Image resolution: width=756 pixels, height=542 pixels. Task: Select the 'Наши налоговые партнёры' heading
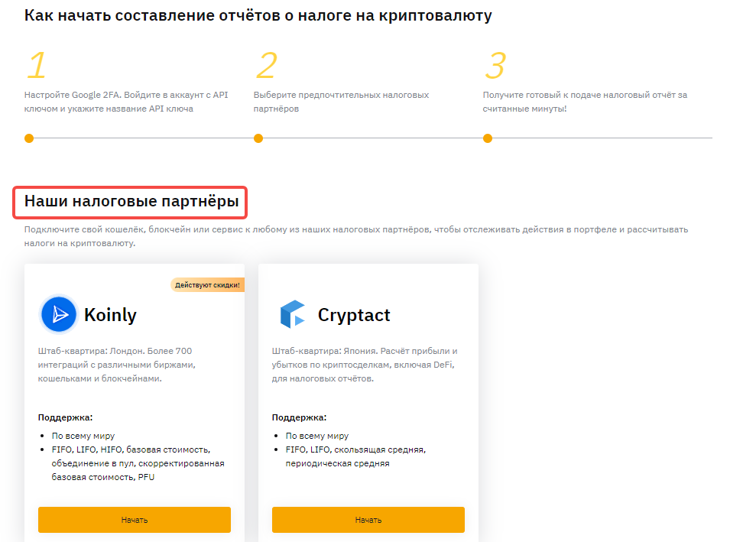click(131, 203)
